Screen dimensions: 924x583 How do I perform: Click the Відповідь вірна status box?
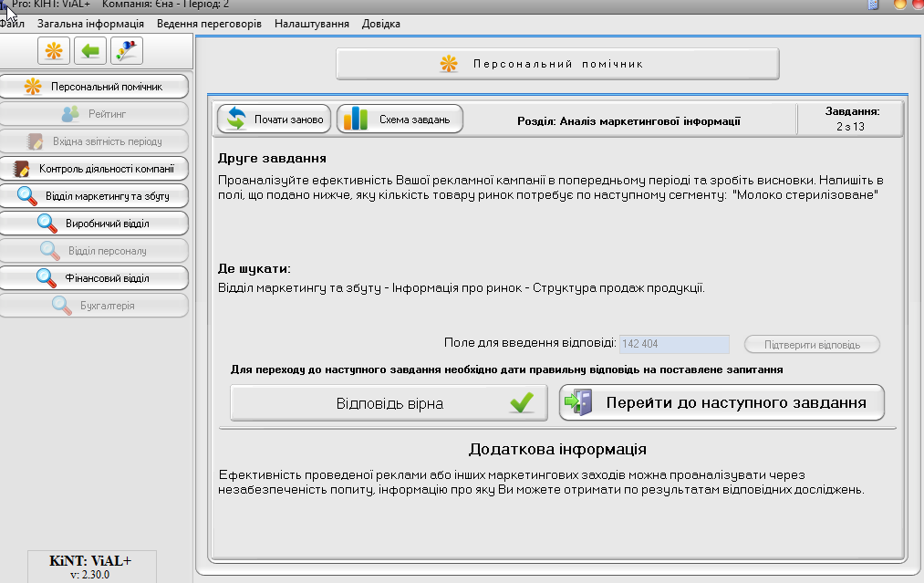click(x=389, y=403)
